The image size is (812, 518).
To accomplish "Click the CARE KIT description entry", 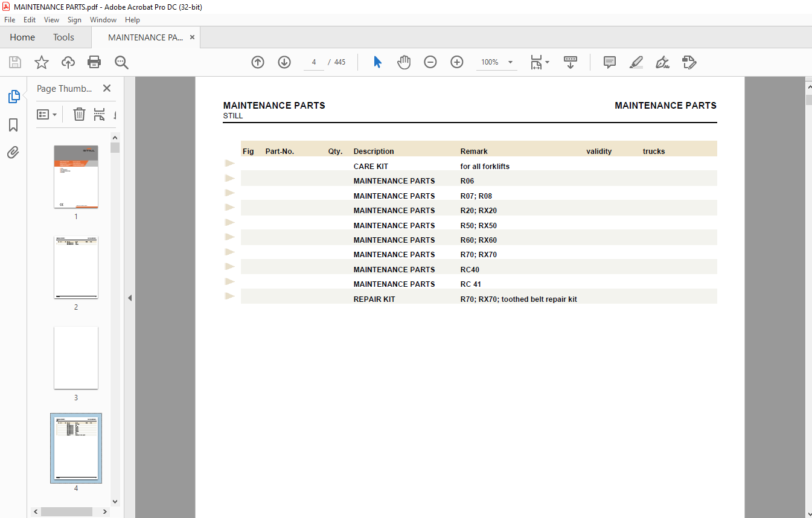I will (371, 166).
